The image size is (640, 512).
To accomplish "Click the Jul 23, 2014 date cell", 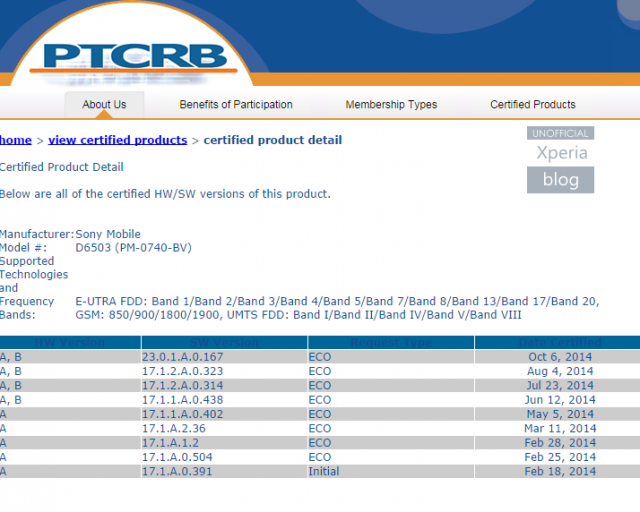I will click(558, 385).
